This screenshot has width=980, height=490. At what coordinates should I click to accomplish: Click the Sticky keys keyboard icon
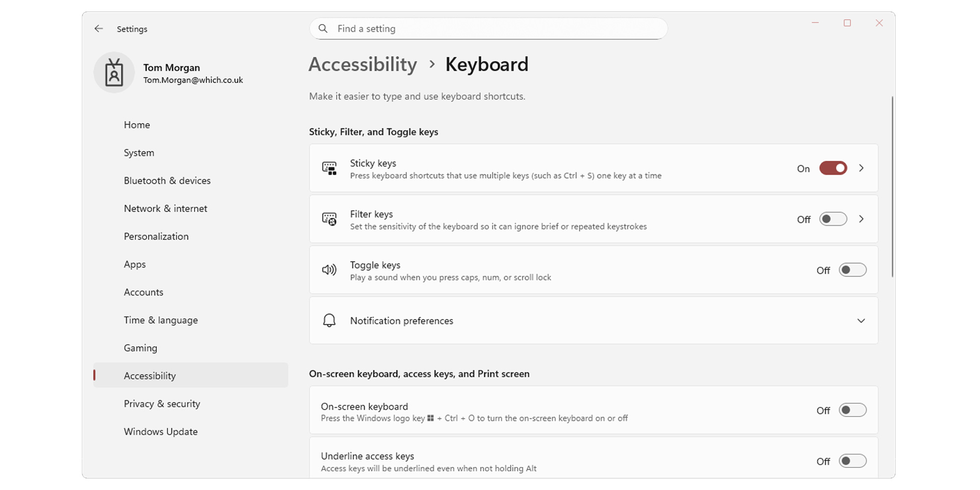(x=329, y=168)
